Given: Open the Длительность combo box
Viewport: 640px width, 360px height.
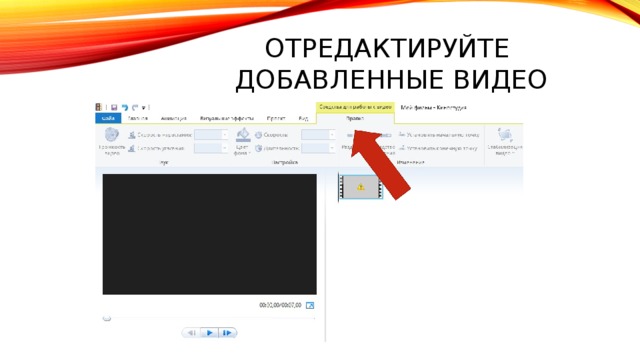Looking at the screenshot, I should click(x=318, y=148).
